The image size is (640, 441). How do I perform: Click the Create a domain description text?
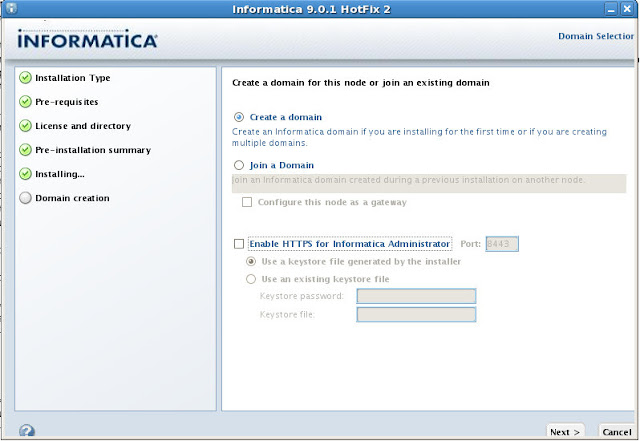click(419, 137)
